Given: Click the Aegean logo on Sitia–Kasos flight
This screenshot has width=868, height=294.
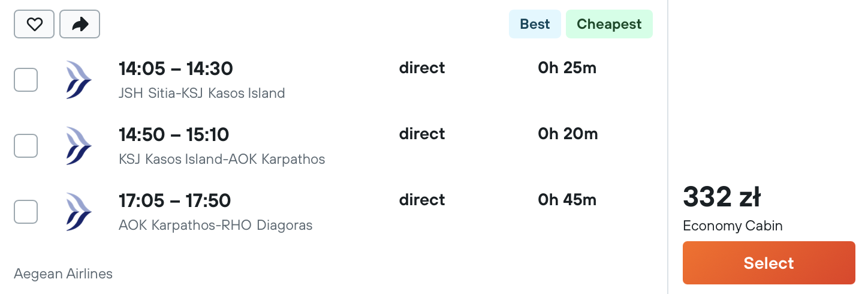Looking at the screenshot, I should [x=79, y=80].
